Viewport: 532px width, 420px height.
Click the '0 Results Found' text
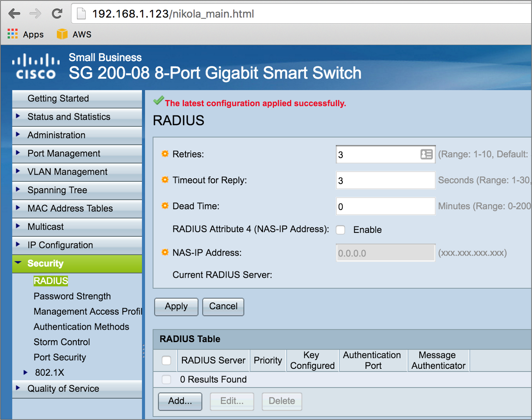[213, 379]
